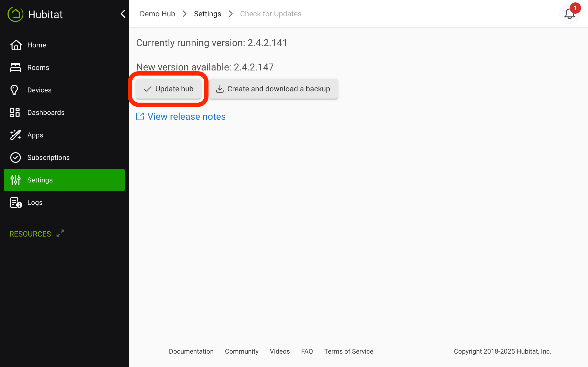The image size is (588, 367).
Task: Open View release notes link
Action: click(187, 117)
